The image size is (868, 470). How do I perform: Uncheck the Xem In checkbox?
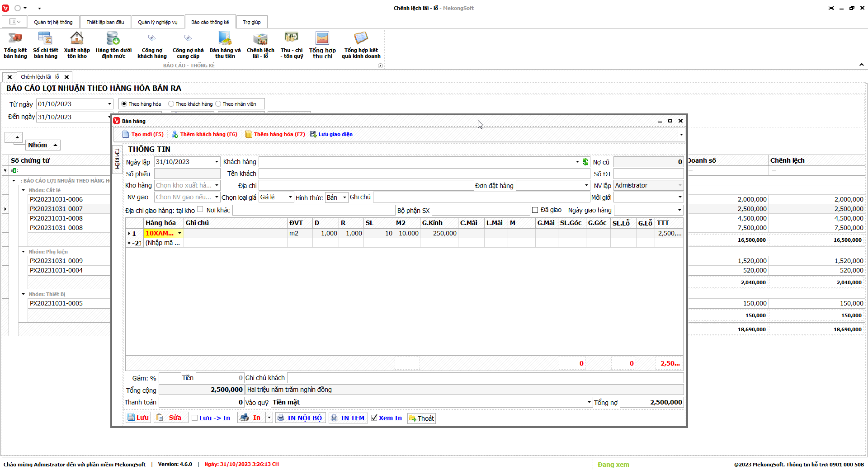click(374, 418)
